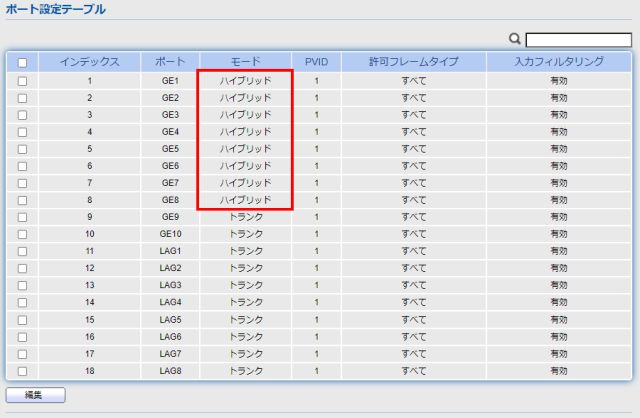This screenshot has width=640, height=418.
Task: Click index number 6 cell
Action: coord(90,166)
